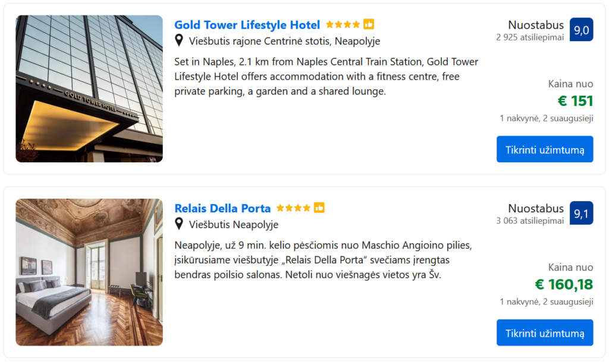Image resolution: width=609 pixels, height=364 pixels.
Task: Click the Viešbutis Neapolyje location text
Action: [234, 224]
